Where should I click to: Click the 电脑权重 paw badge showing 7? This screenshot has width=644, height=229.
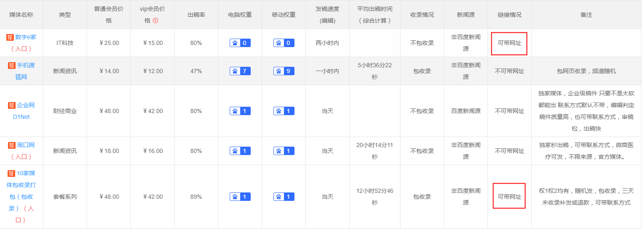point(240,71)
